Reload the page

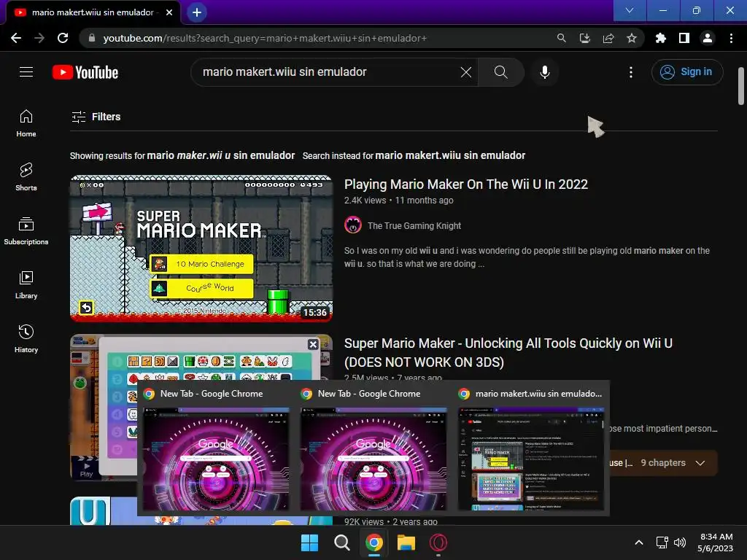63,38
